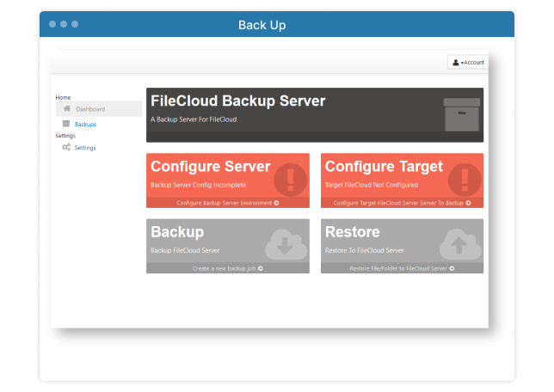Open the Account dropdown
The image size is (554, 392).
pyautogui.click(x=468, y=62)
